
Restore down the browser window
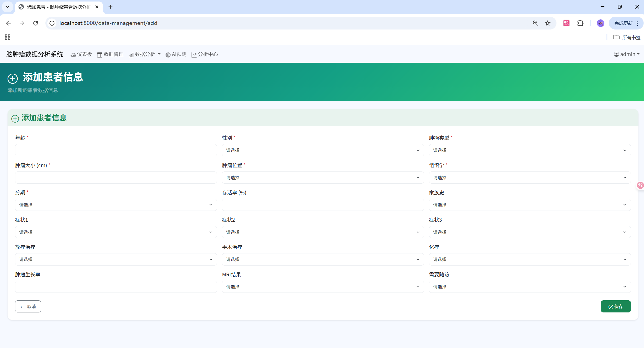coord(620,7)
